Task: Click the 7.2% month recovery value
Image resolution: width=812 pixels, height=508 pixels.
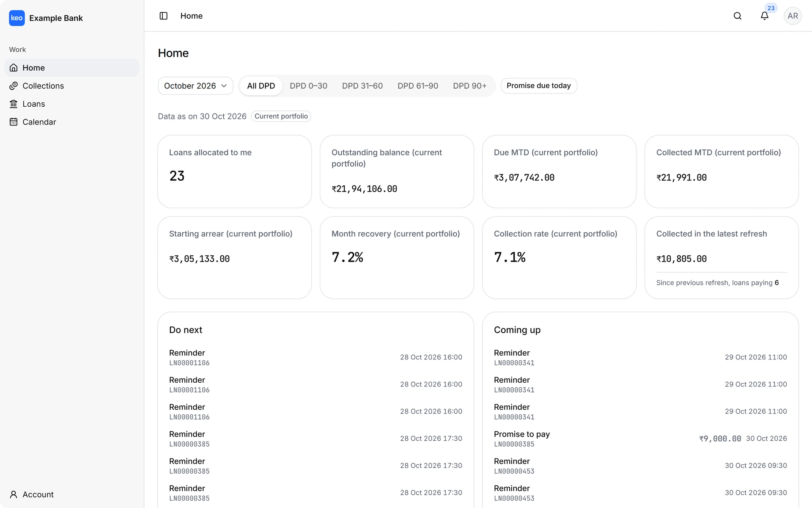Action: pyautogui.click(x=348, y=257)
